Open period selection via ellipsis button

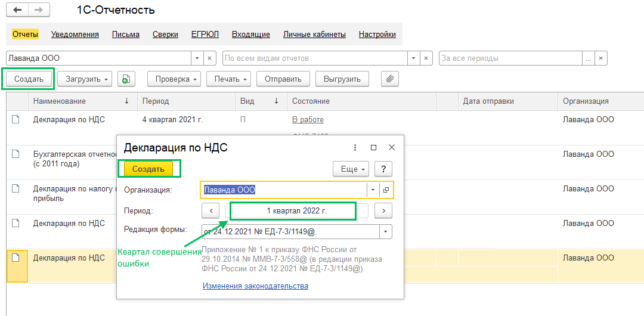[x=588, y=58]
